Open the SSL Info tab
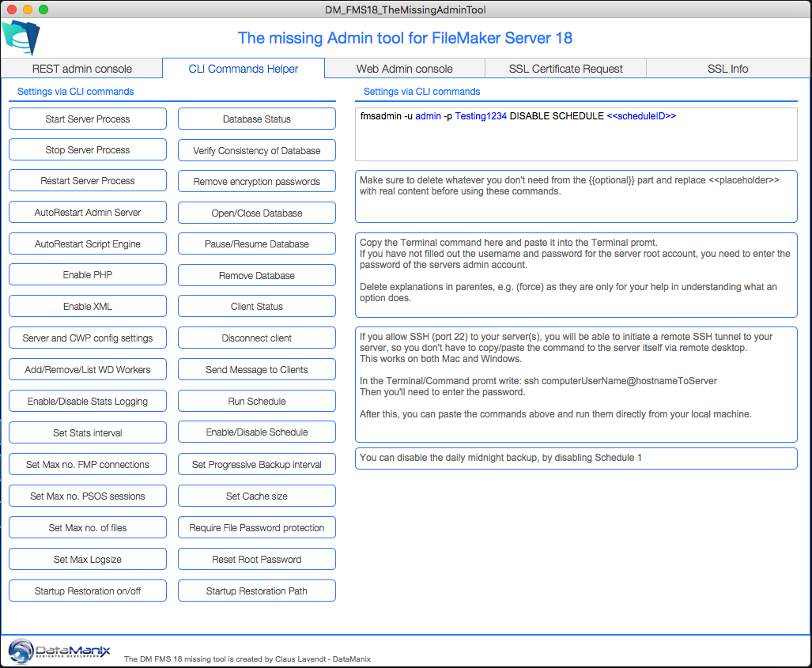 (x=727, y=69)
